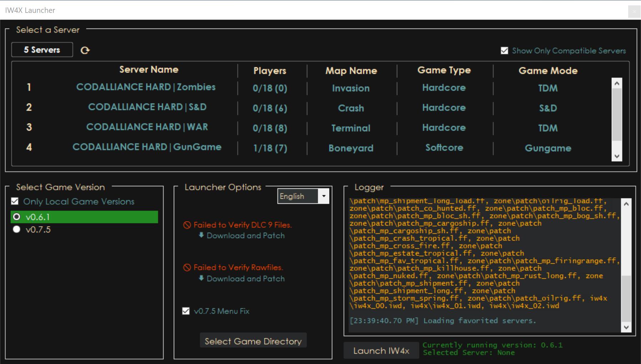This screenshot has width=641, height=364.
Task: Click the Failed to Verify DLC 9 Files prohibited icon
Action: click(x=187, y=225)
